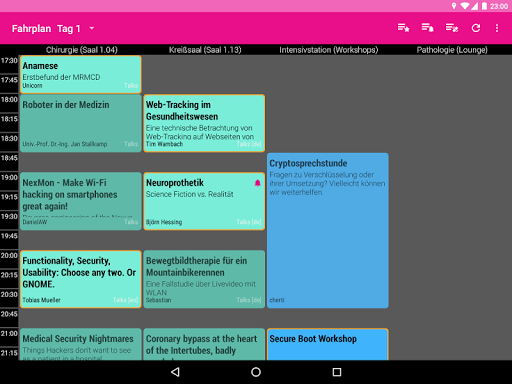The width and height of the screenshot is (512, 384).
Task: Tap the Android home circle button
Action: click(256, 372)
